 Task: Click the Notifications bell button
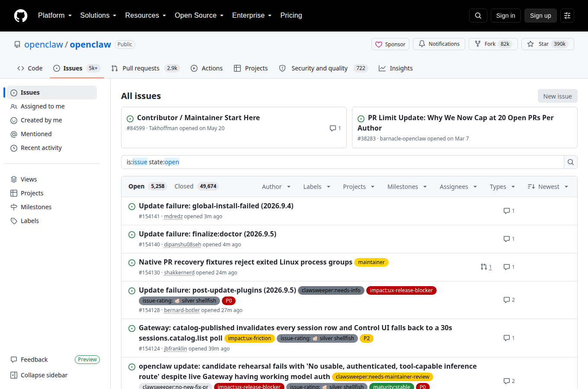[x=439, y=44]
